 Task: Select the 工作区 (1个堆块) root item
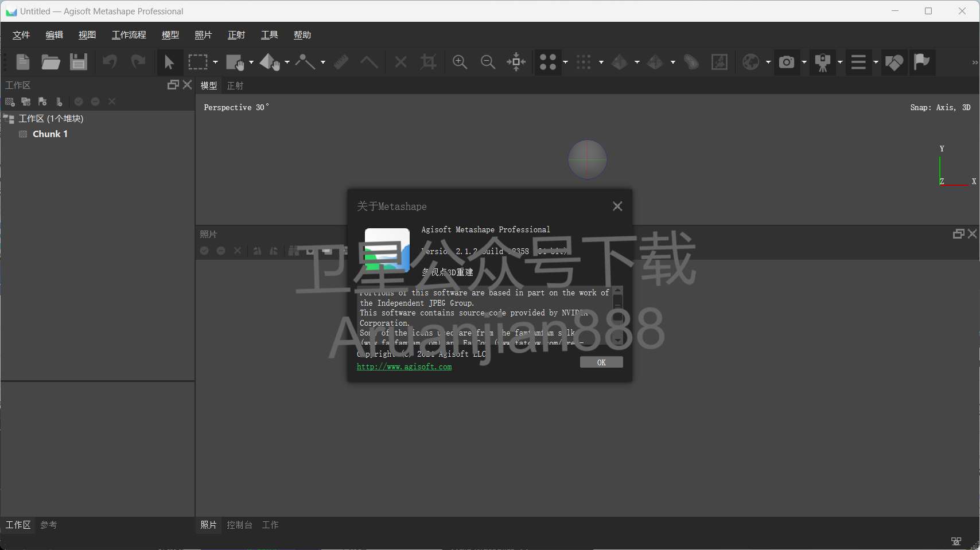(50, 118)
